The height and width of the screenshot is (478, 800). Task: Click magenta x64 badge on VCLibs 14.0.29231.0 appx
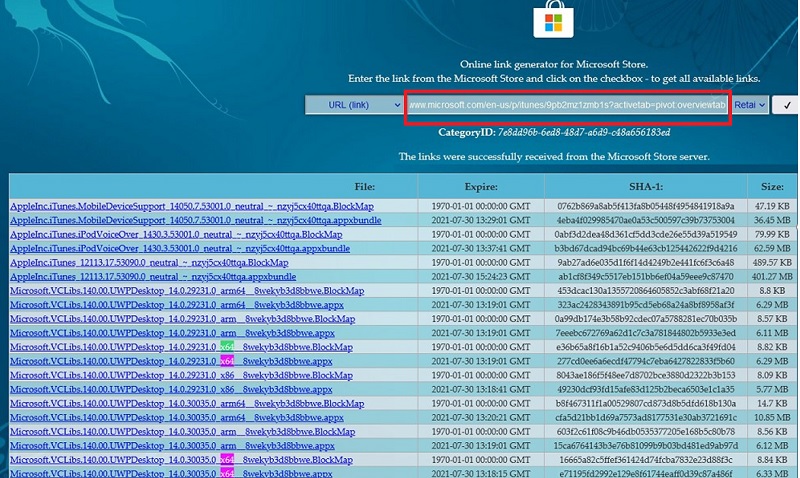pos(227,360)
